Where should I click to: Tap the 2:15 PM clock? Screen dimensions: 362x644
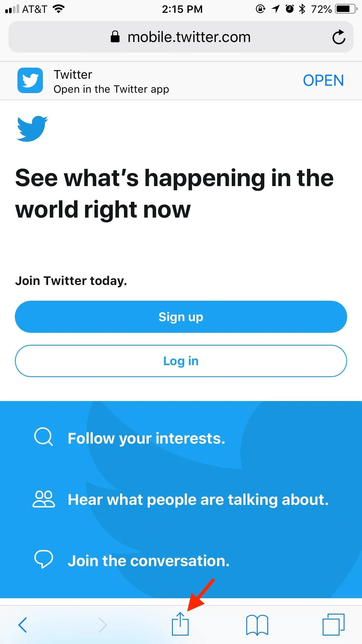coord(182,9)
